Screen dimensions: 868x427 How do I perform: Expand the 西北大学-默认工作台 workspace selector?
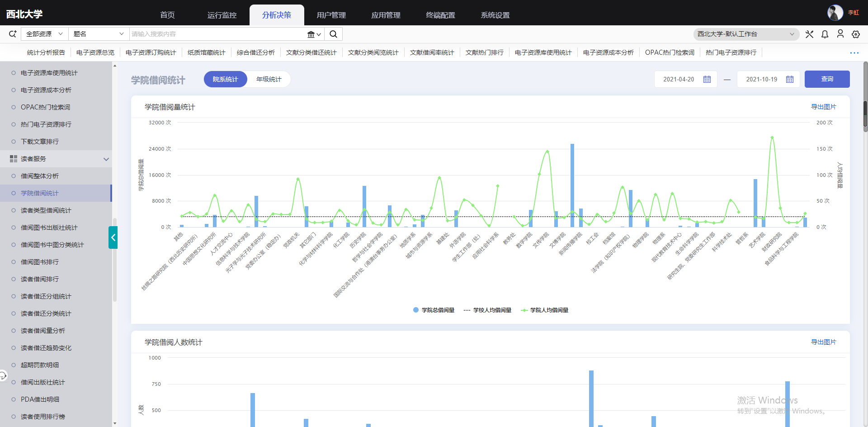[745, 34]
